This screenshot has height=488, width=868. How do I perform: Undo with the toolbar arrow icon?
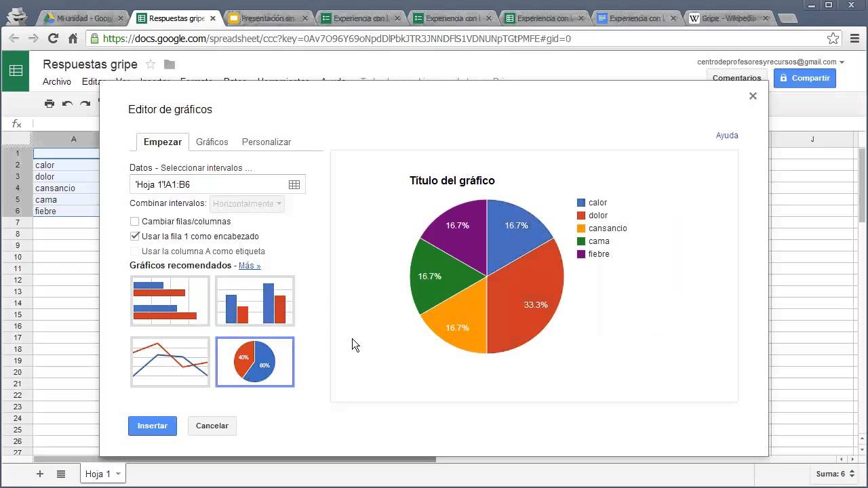coord(67,104)
